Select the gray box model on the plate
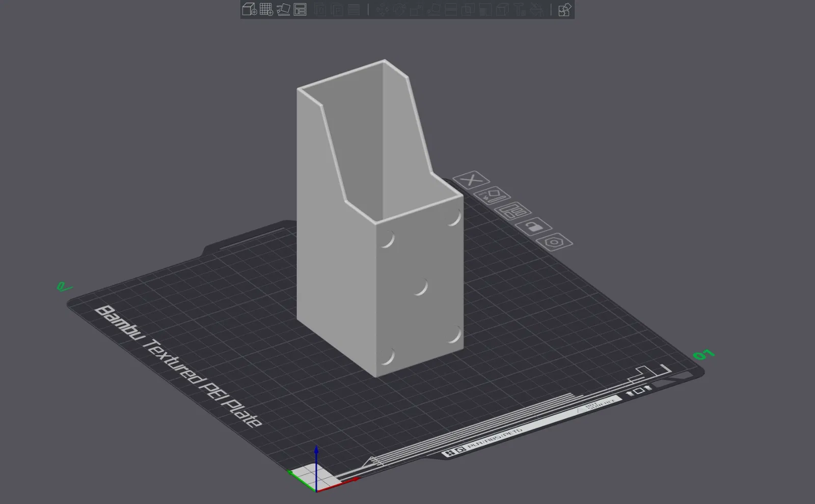The height and width of the screenshot is (504, 815). [379, 219]
